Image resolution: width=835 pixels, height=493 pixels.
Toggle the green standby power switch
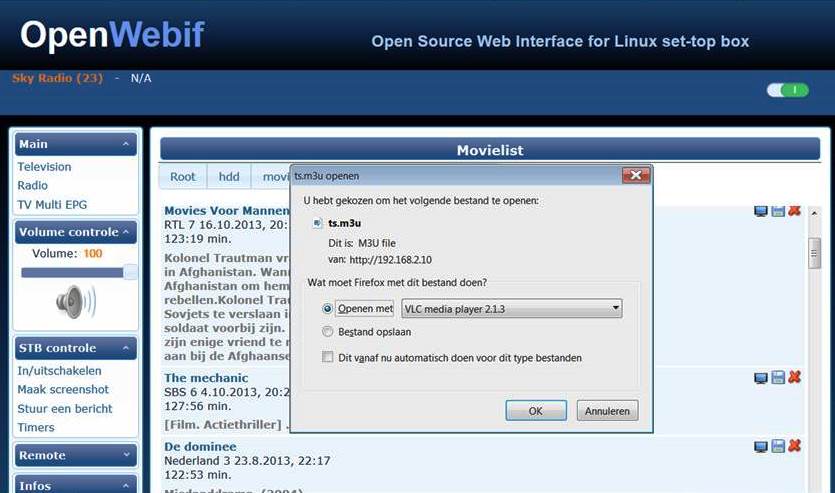(x=788, y=91)
